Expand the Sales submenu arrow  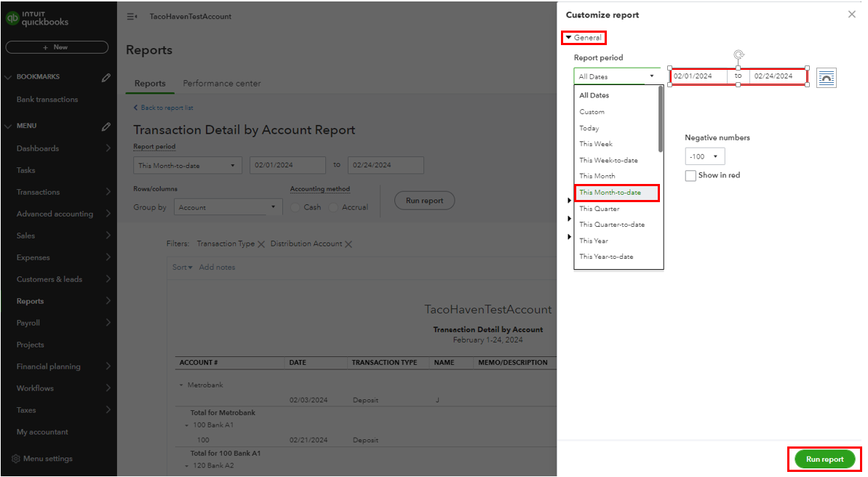coord(108,235)
